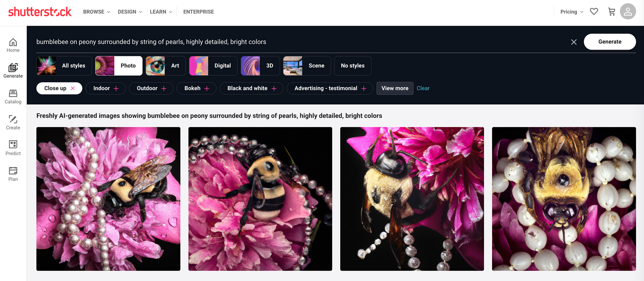Switch to the 3D style

(x=260, y=66)
